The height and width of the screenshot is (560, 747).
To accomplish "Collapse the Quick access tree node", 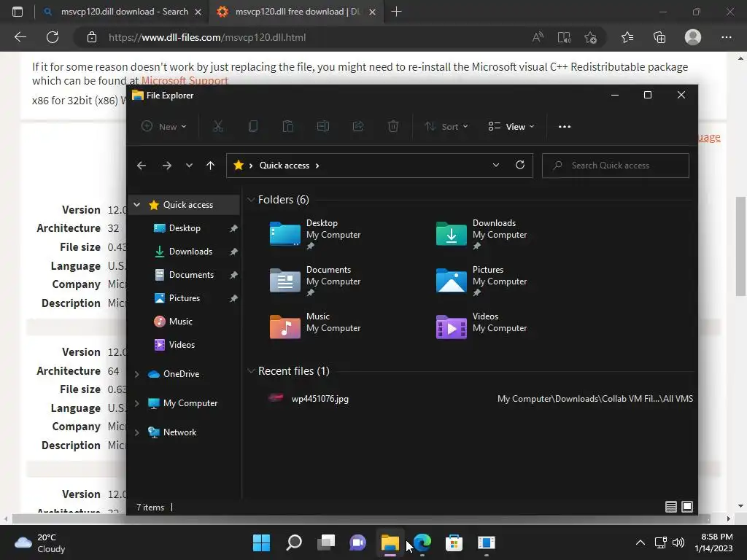I will point(136,205).
